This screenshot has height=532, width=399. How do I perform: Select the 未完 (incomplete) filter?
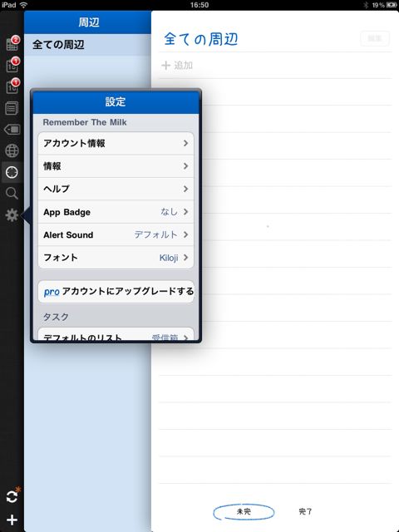244,512
